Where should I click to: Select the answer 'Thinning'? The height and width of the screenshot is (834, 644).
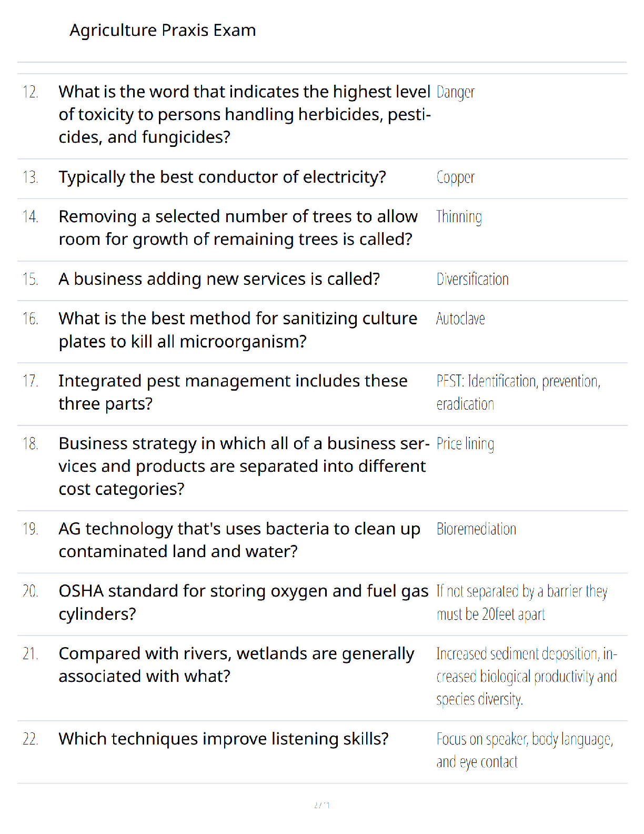pyautogui.click(x=459, y=217)
